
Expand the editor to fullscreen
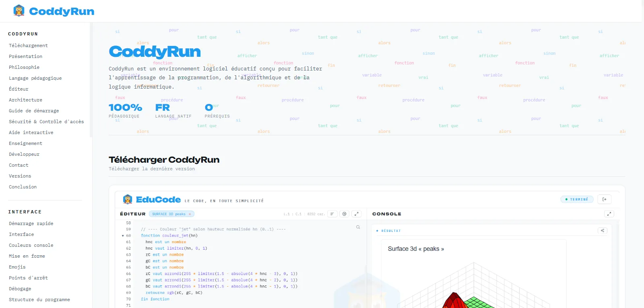pos(356,214)
